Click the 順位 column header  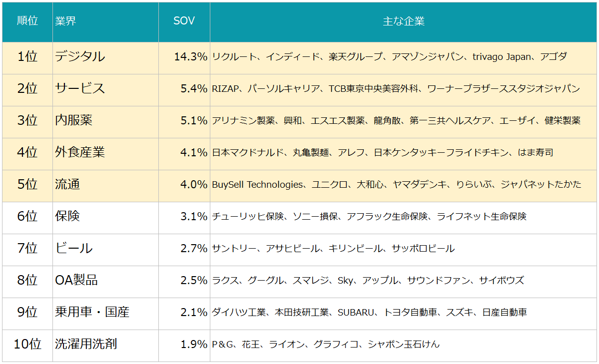pyautogui.click(x=27, y=22)
